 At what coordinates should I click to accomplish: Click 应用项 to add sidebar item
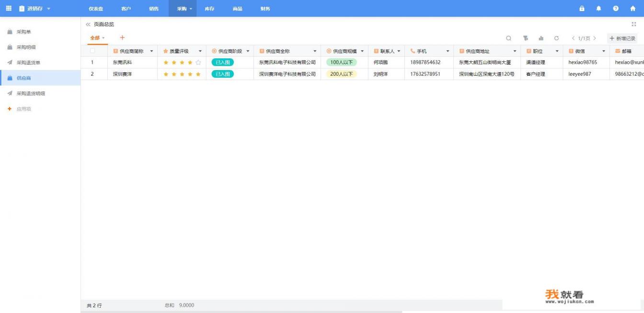click(23, 109)
